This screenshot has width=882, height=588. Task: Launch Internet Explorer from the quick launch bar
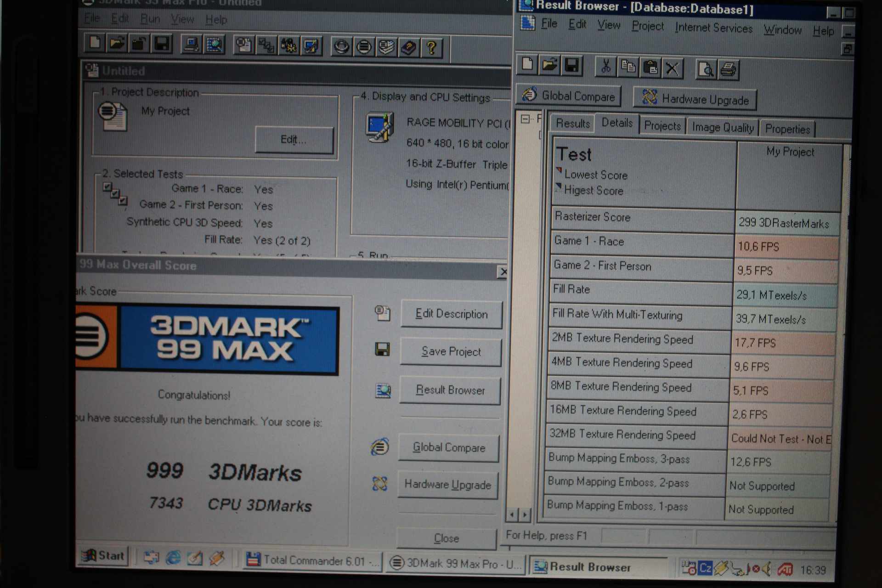pyautogui.click(x=173, y=558)
